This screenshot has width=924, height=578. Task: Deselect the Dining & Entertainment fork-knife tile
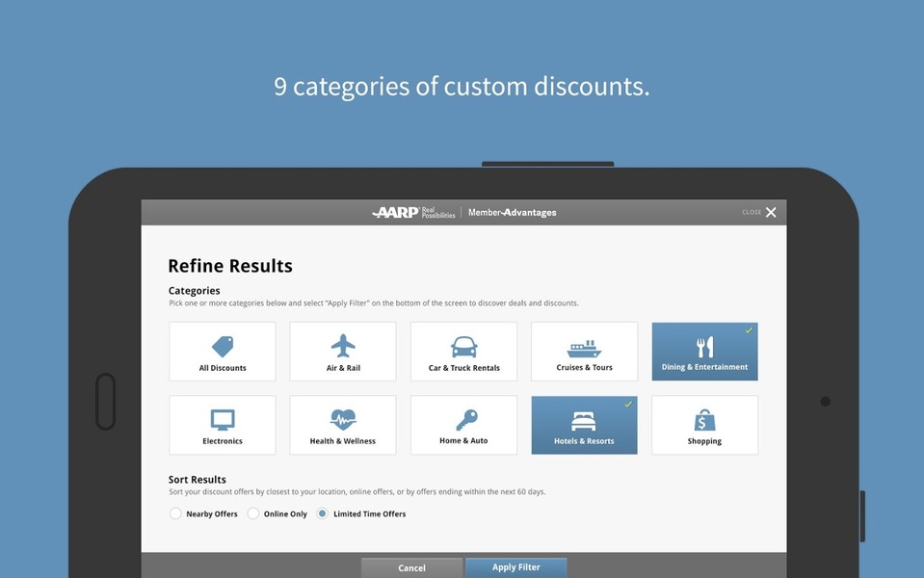pos(704,352)
